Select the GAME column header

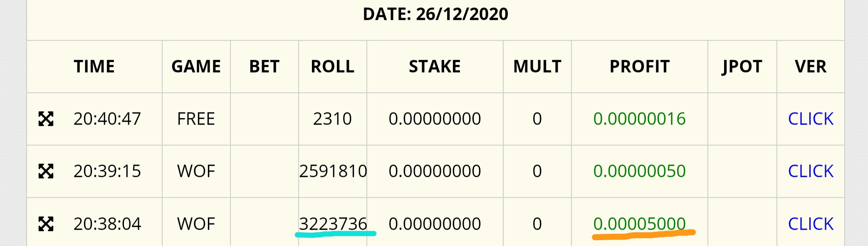pos(196,66)
